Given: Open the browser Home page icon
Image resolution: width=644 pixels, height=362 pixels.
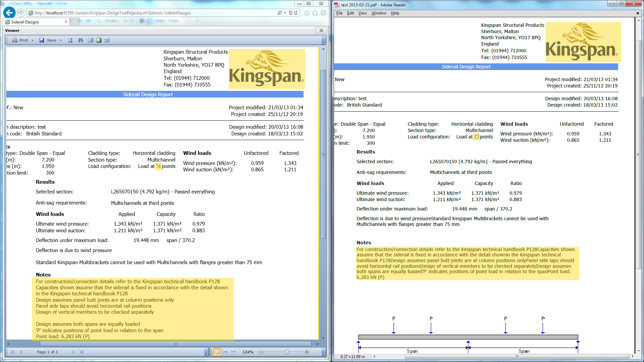Looking at the screenshot, I should pos(307,13).
